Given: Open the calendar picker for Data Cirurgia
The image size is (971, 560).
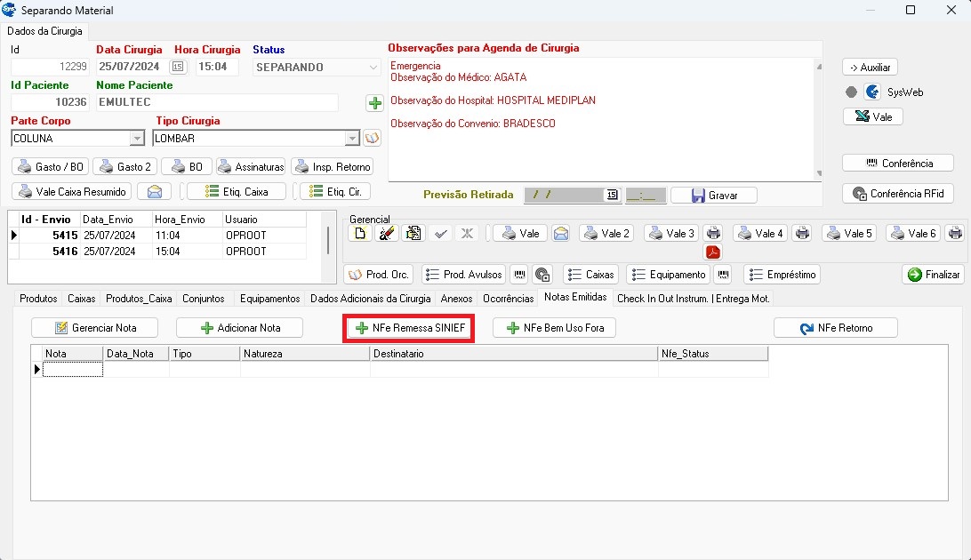Looking at the screenshot, I should tap(178, 67).
